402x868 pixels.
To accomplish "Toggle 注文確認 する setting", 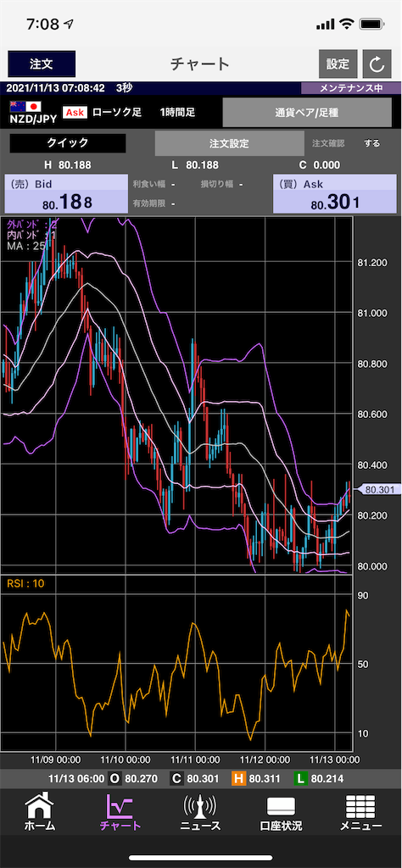I will point(372,143).
